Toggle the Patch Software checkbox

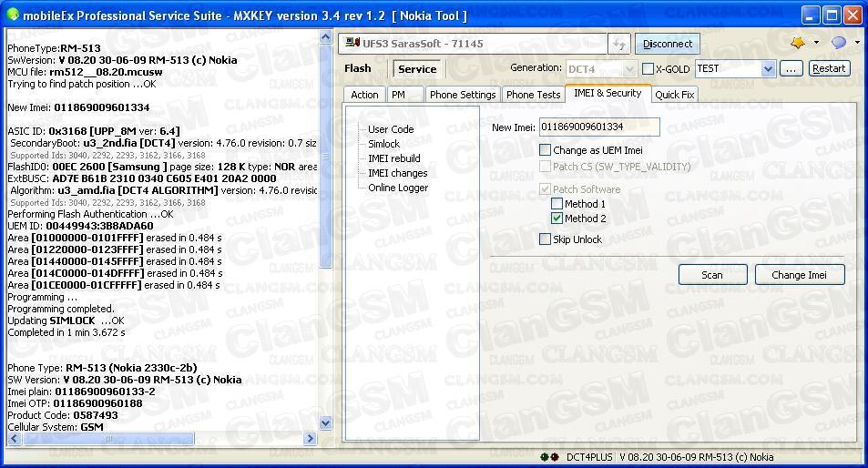click(x=546, y=189)
